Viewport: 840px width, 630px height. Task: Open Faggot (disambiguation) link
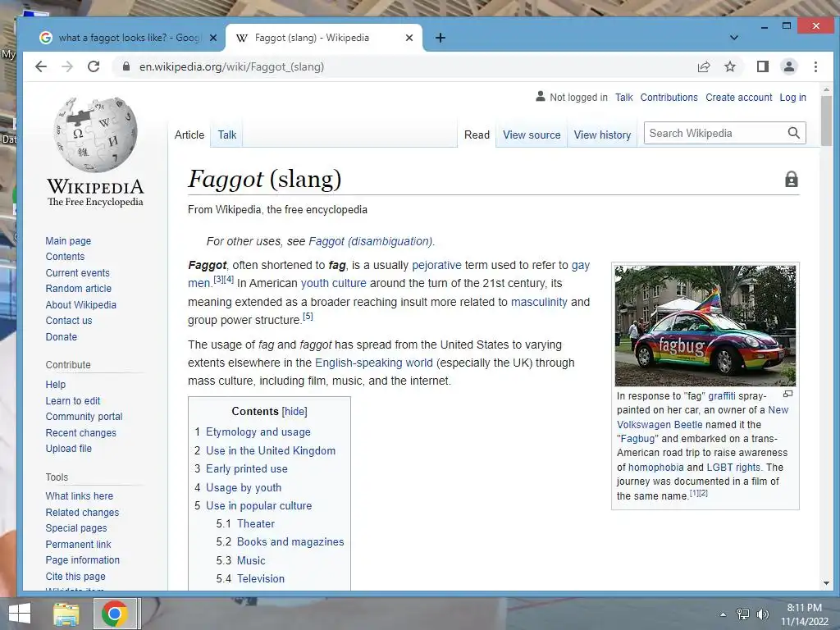point(371,241)
